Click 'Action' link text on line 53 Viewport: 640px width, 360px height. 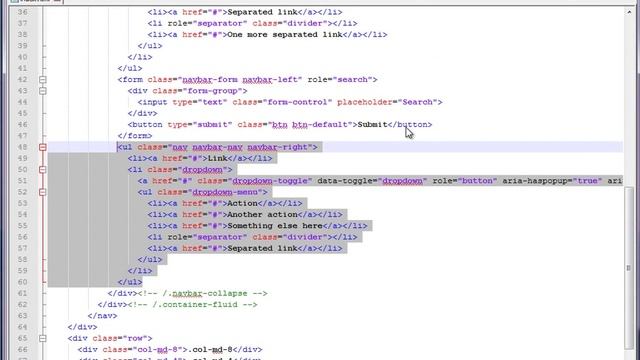pos(242,203)
